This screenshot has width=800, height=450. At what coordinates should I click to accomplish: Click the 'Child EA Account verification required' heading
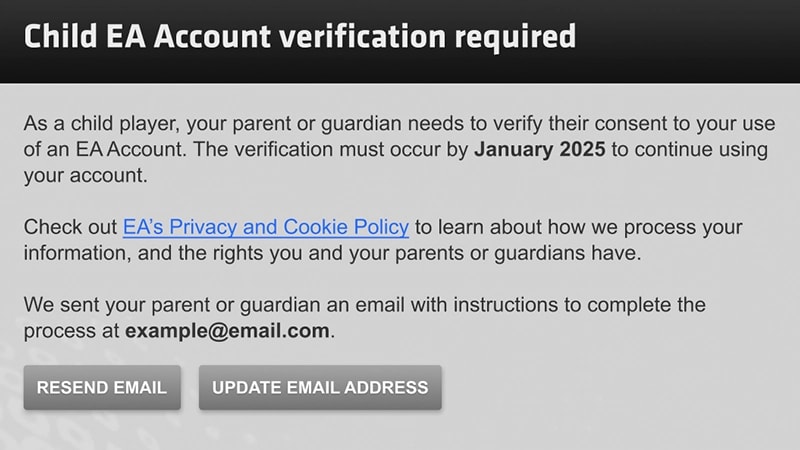299,37
